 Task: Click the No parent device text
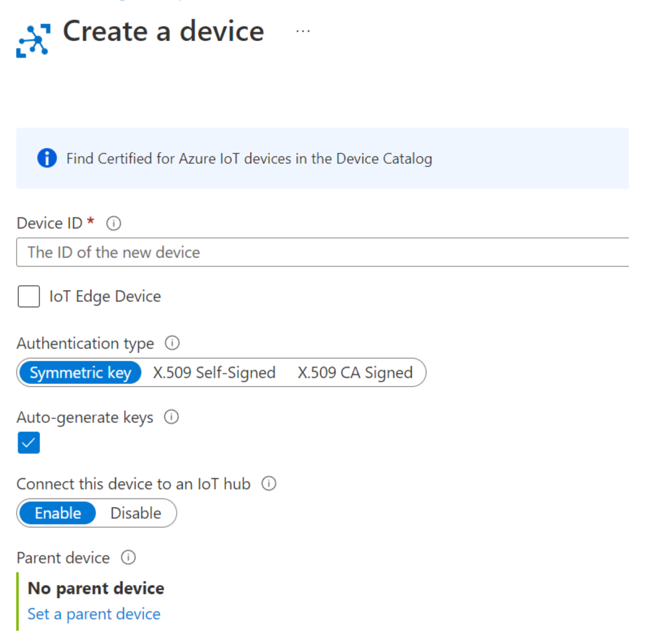96,588
